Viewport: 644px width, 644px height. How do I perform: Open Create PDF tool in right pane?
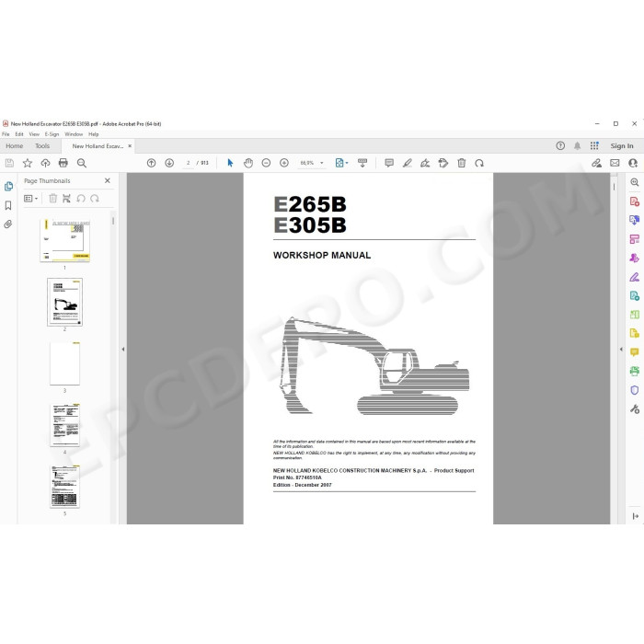click(635, 201)
